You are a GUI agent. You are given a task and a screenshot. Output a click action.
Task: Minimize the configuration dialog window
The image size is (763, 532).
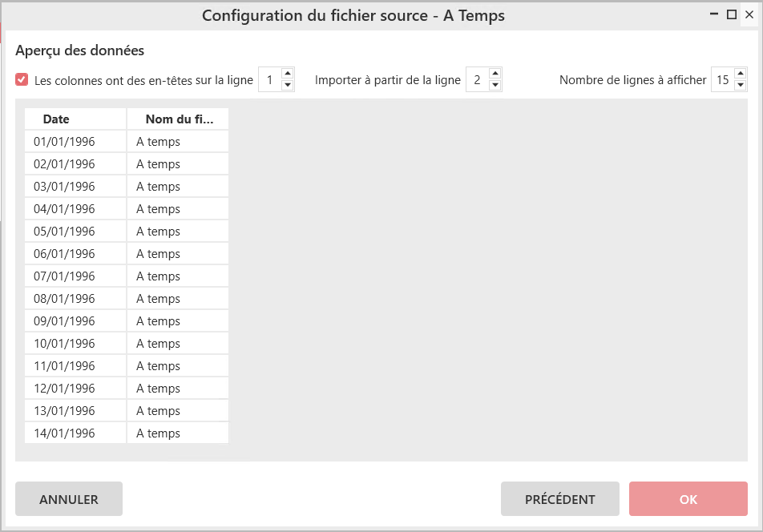(714, 14)
